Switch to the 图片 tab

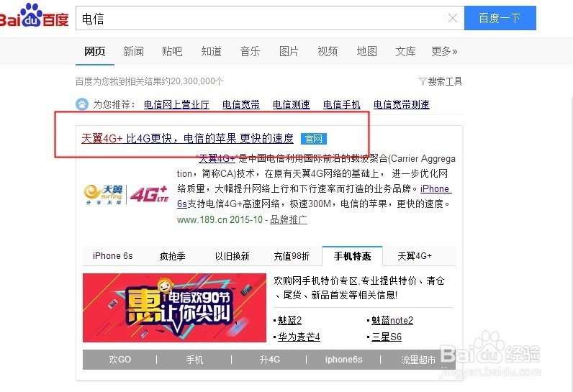pyautogui.click(x=289, y=52)
